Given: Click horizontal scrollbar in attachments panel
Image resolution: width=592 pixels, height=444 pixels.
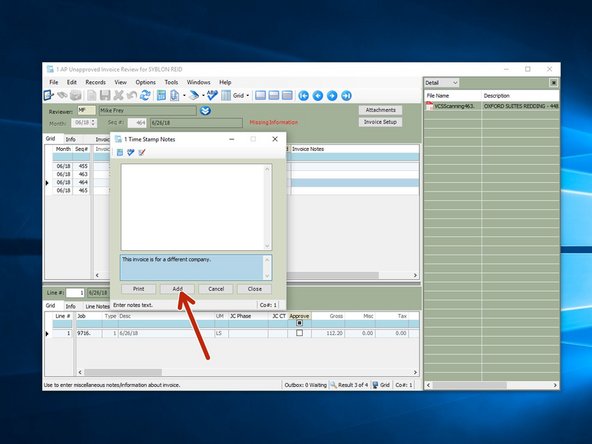Looking at the screenshot, I should pos(469,385).
